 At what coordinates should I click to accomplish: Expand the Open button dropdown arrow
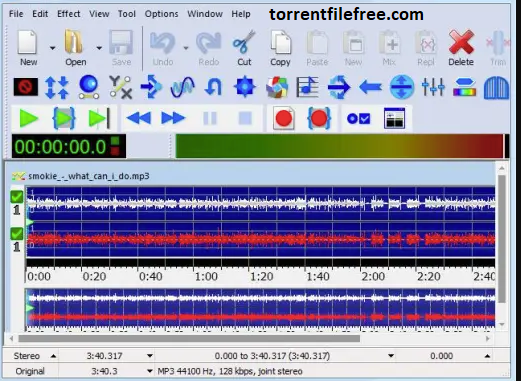(99, 48)
